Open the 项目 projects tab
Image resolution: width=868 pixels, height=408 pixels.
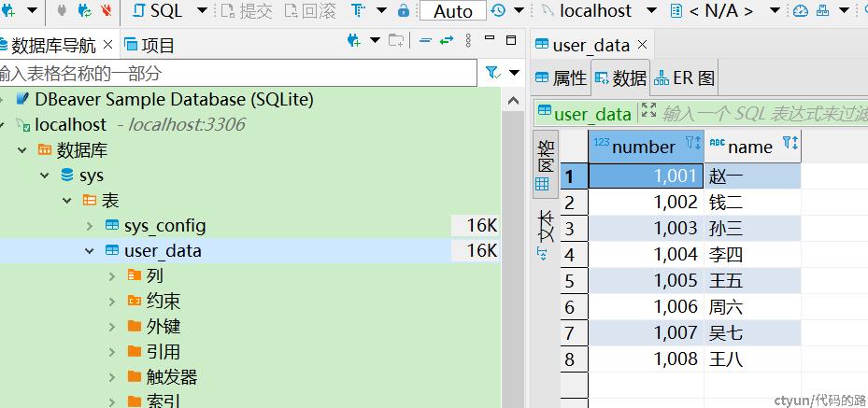click(x=149, y=45)
